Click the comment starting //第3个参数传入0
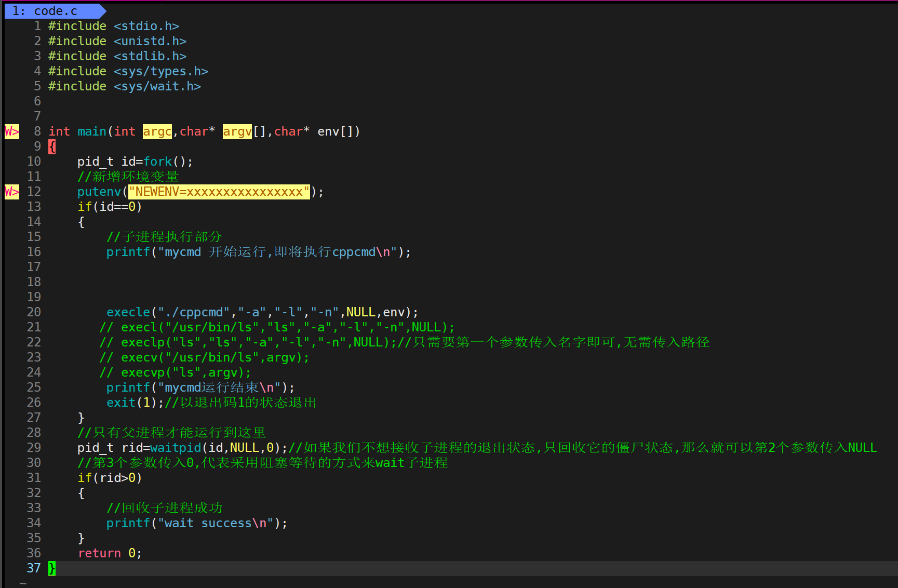This screenshot has width=898, height=588. tap(263, 463)
